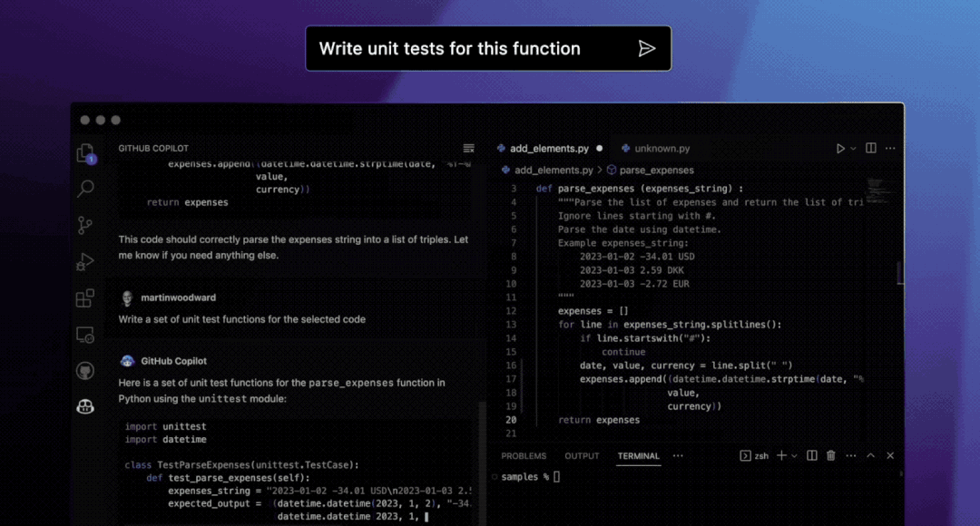Open terminal panel more actions ellipsis

click(850, 456)
